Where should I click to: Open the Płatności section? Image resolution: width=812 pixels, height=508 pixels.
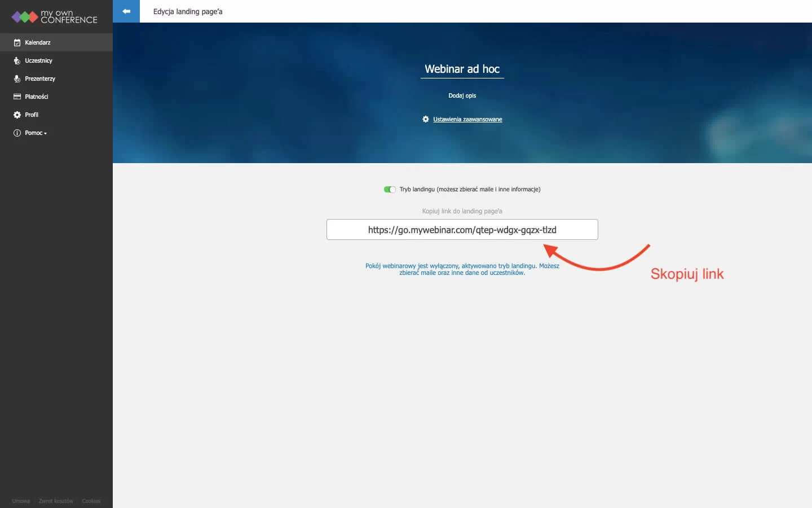56,97
